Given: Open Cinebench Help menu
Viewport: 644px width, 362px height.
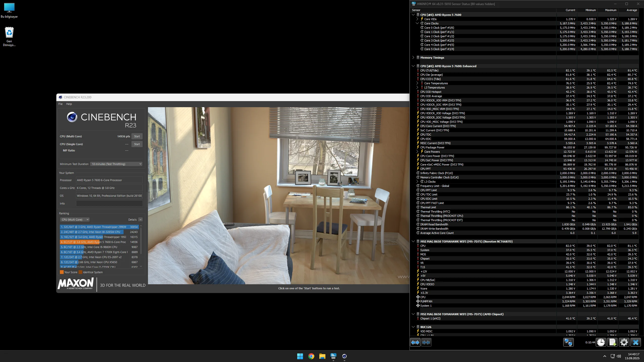Looking at the screenshot, I should (69, 104).
